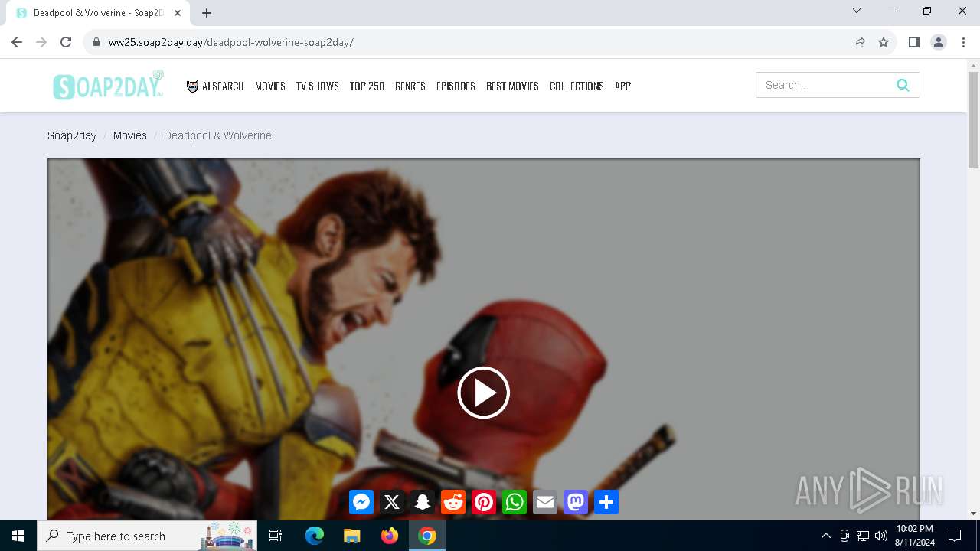Play the Deadpool & Wolverine video
The image size is (980, 551).
coord(483,393)
